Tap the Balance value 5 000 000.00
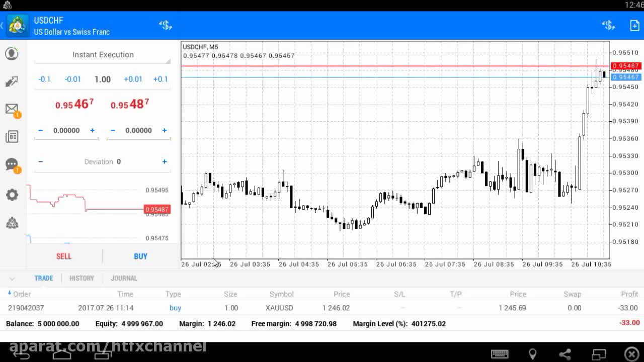This screenshot has height=362, width=644. pyautogui.click(x=58, y=324)
